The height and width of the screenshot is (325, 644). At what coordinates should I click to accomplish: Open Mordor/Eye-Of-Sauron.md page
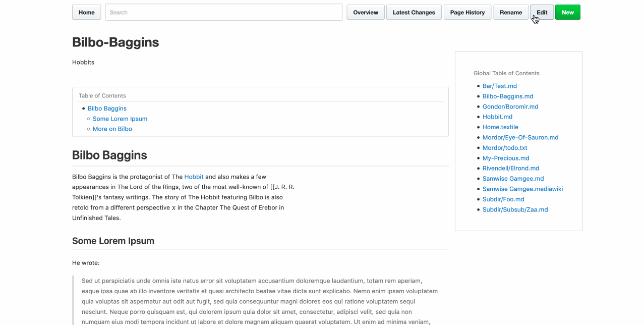pos(520,138)
